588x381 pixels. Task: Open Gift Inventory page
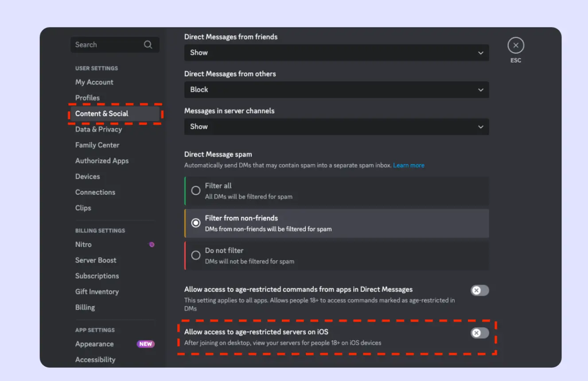click(97, 291)
